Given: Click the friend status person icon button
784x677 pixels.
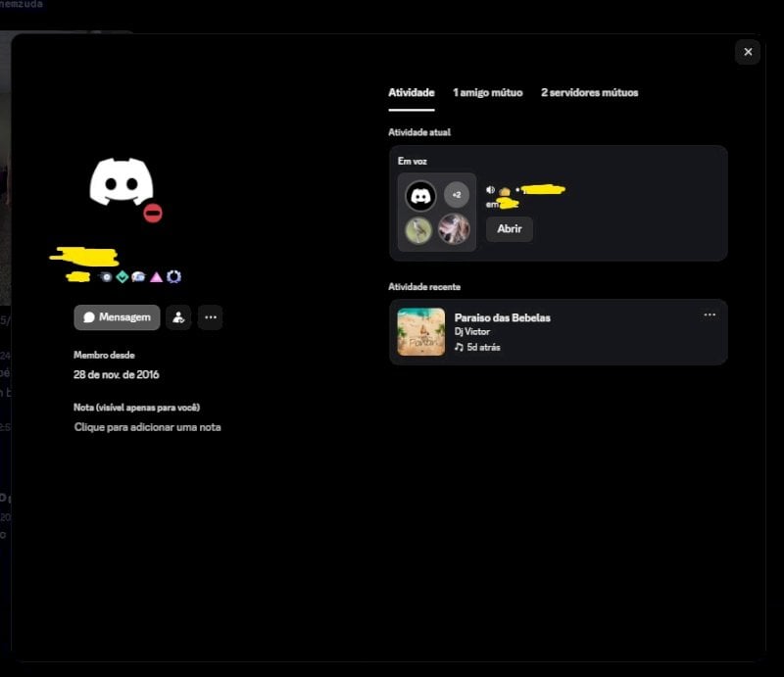Looking at the screenshot, I should 178,317.
